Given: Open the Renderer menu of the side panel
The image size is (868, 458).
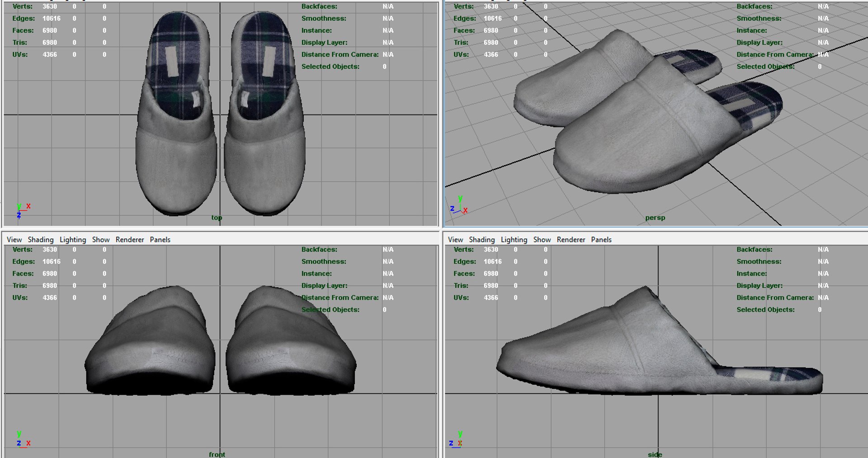Looking at the screenshot, I should click(571, 239).
